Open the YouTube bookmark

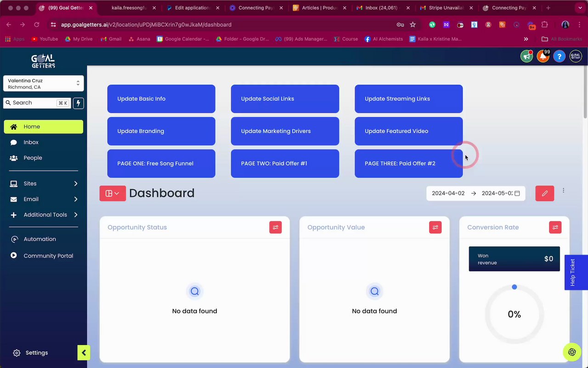45,39
